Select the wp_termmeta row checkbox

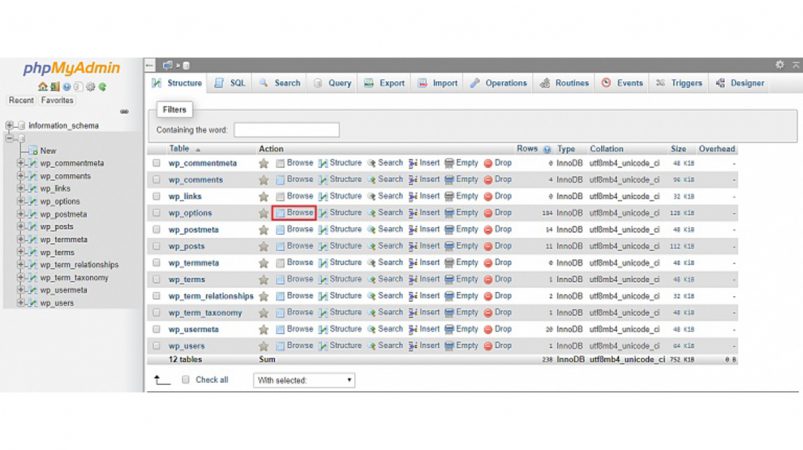pyautogui.click(x=156, y=263)
